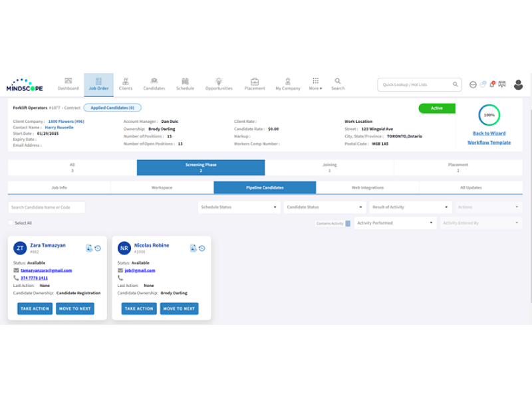Click Take Action for Zara Tamazyan
Viewport: 532px width, 398px height.
click(x=35, y=308)
